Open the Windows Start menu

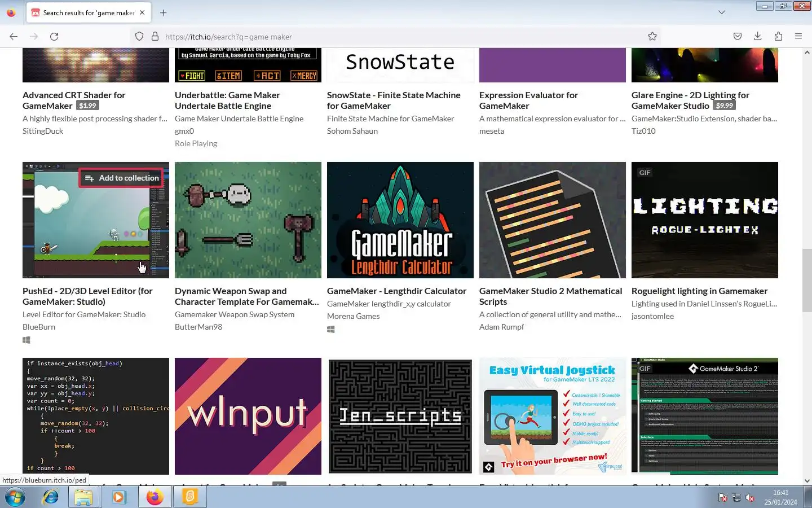tap(15, 497)
